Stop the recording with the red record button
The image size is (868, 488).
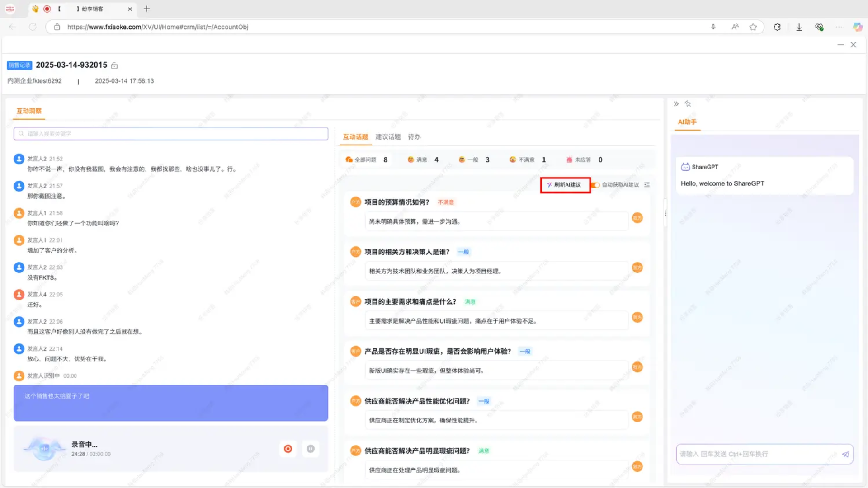click(288, 449)
